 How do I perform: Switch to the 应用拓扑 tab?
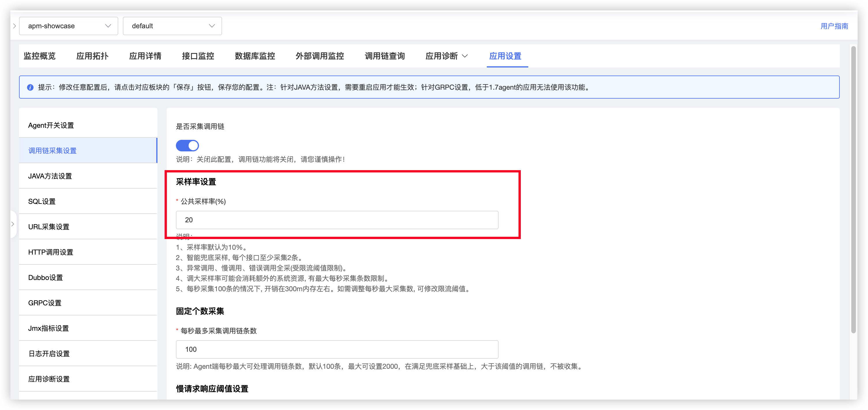click(92, 56)
